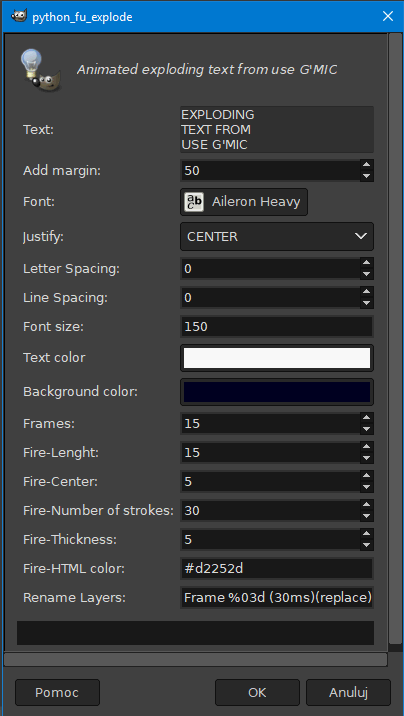Decrease Letter Spacing with down arrow
This screenshot has width=404, height=716.
pos(366,274)
